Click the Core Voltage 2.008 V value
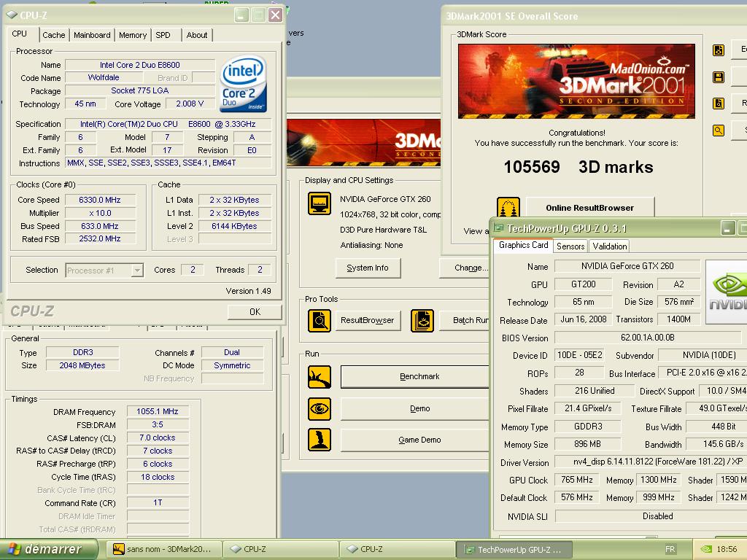Image resolution: width=747 pixels, height=560 pixels. (x=190, y=104)
